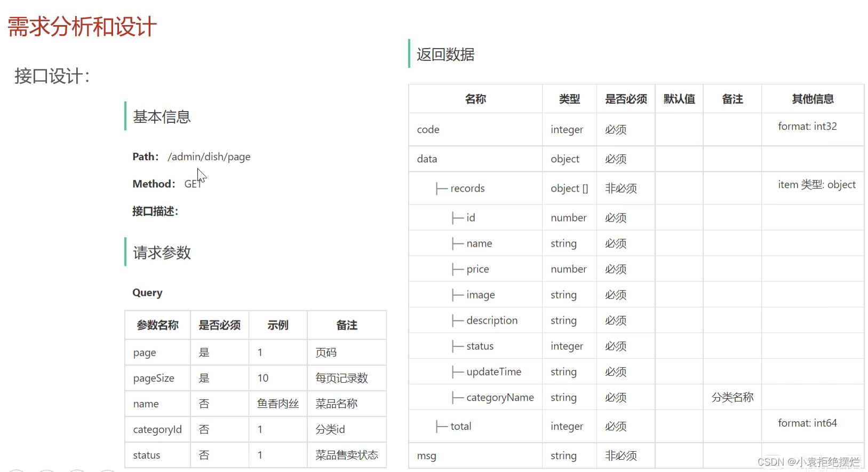The width and height of the screenshot is (868, 472).
Task: Click the price tree row
Action: coord(471,269)
